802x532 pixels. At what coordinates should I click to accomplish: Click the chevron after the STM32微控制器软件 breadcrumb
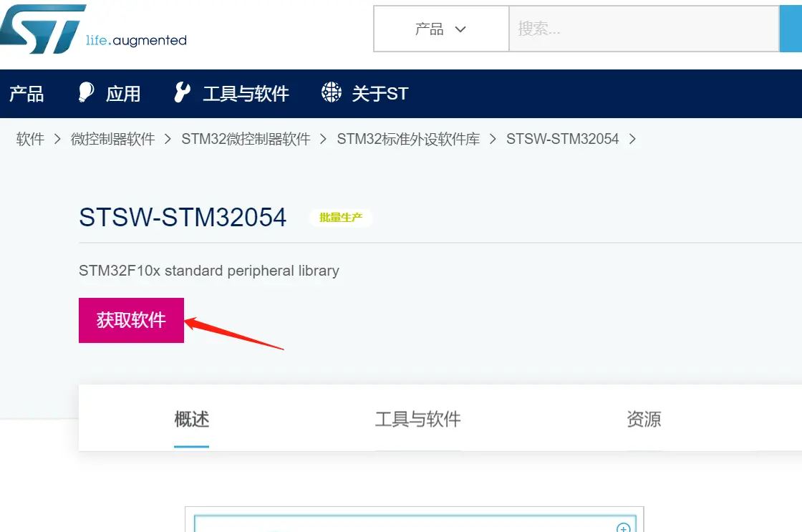click(323, 139)
